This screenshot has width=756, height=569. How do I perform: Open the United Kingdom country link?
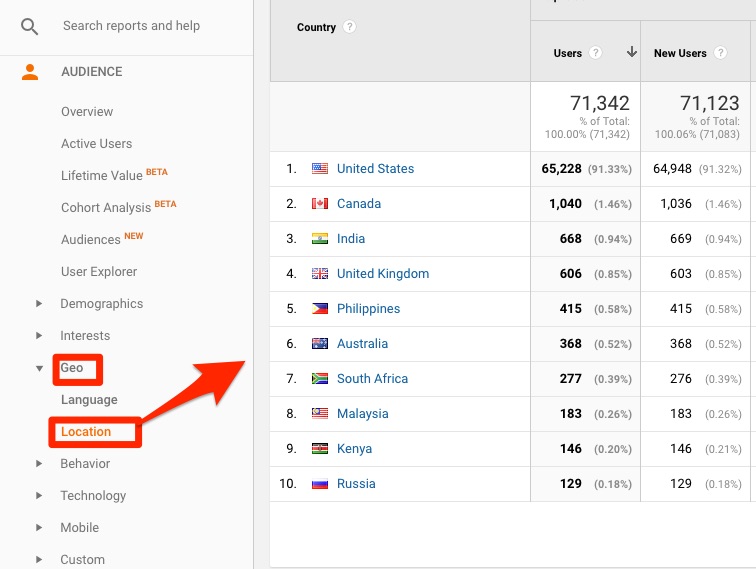click(383, 273)
